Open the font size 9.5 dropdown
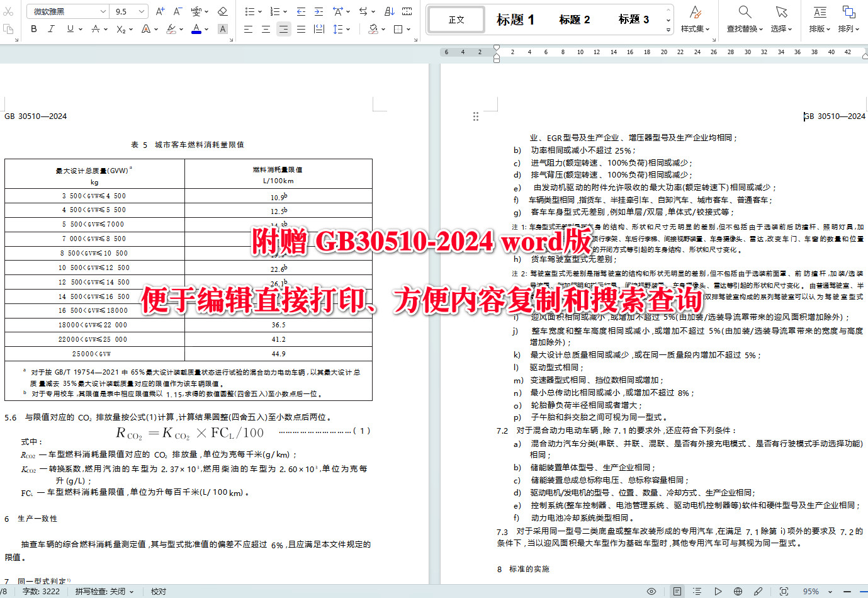The width and height of the screenshot is (868, 598). 142,11
